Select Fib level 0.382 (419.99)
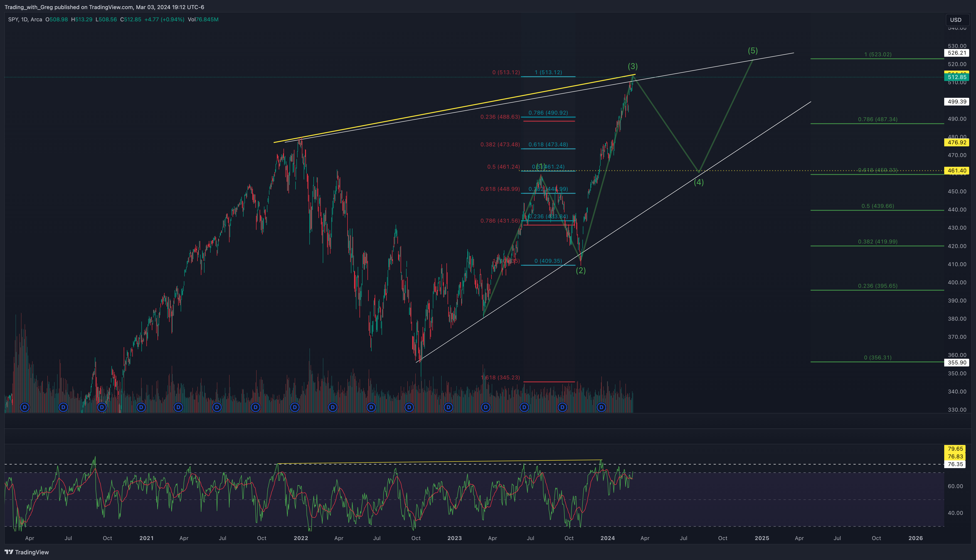The image size is (976, 560). click(x=877, y=242)
